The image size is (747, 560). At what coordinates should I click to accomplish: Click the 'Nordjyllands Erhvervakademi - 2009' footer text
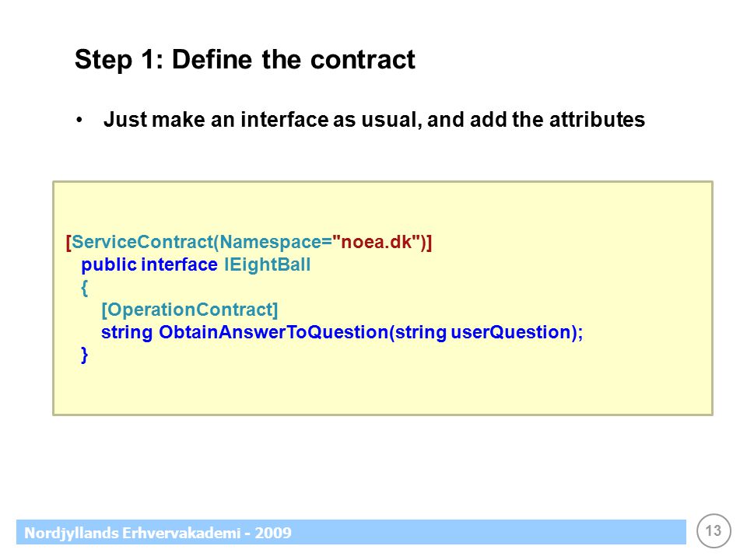158,533
